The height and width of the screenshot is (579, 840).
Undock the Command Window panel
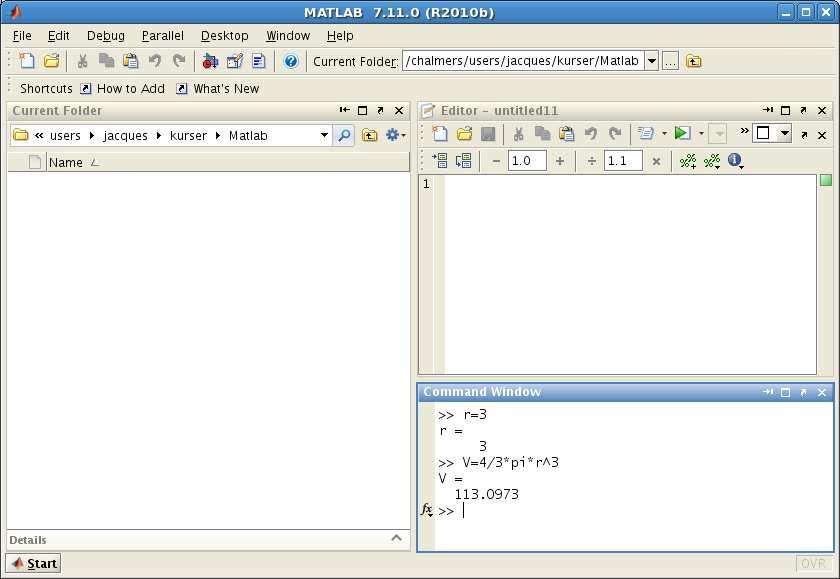pos(803,393)
